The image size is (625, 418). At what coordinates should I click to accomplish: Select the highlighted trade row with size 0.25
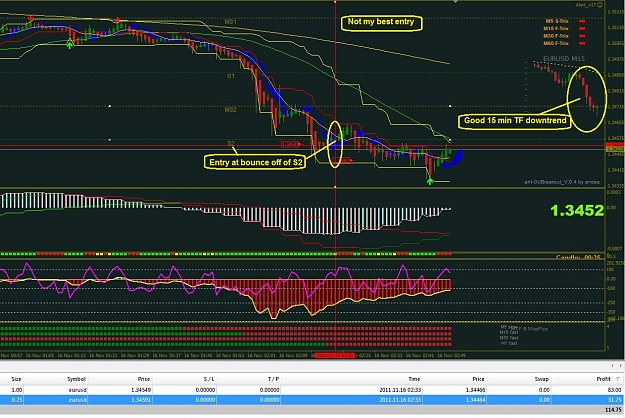(x=312, y=400)
